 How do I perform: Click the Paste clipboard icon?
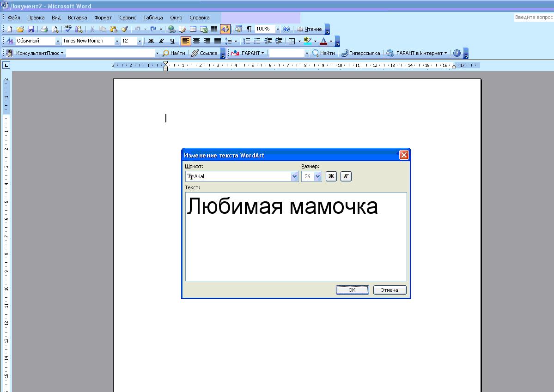(113, 29)
